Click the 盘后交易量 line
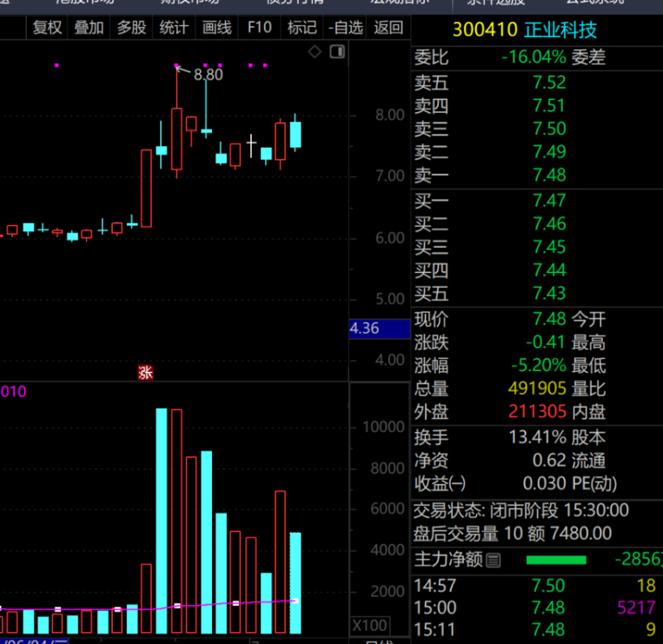 (513, 534)
